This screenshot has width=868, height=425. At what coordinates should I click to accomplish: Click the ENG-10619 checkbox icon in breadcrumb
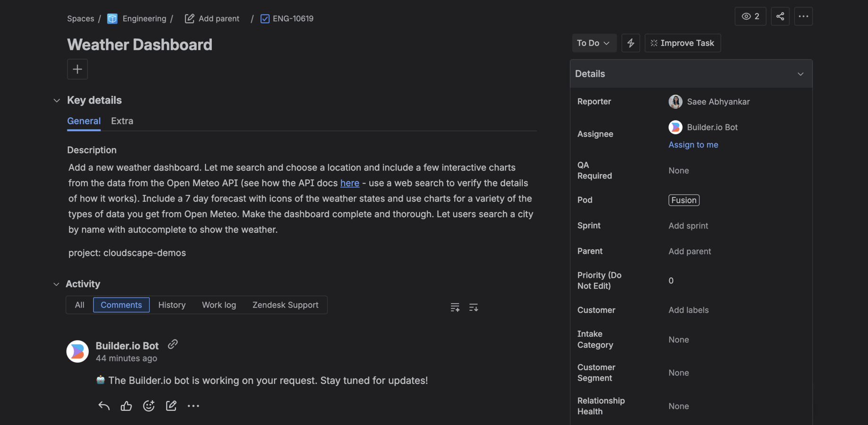(x=265, y=18)
